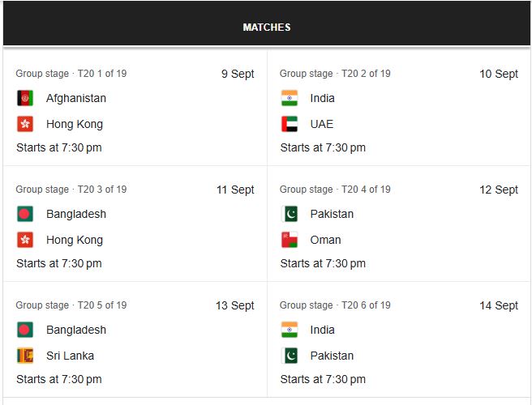Open the Afghanistan team link
Viewport: 532px width, 405px height.
76,98
